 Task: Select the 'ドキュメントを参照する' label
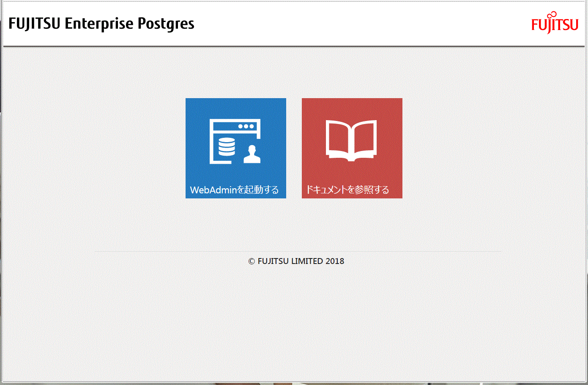(x=347, y=190)
